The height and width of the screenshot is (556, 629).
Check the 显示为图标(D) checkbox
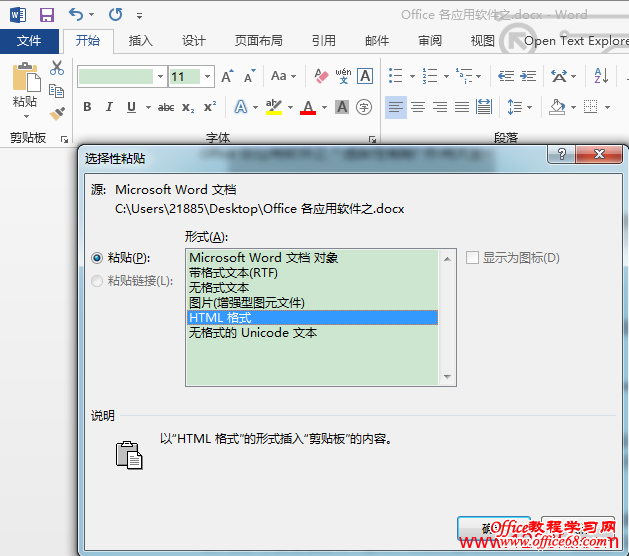click(473, 258)
